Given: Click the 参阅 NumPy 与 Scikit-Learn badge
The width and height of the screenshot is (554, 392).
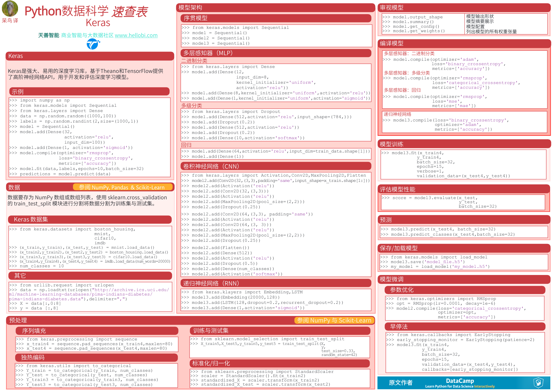Looking at the screenshot, I should click(334, 320).
